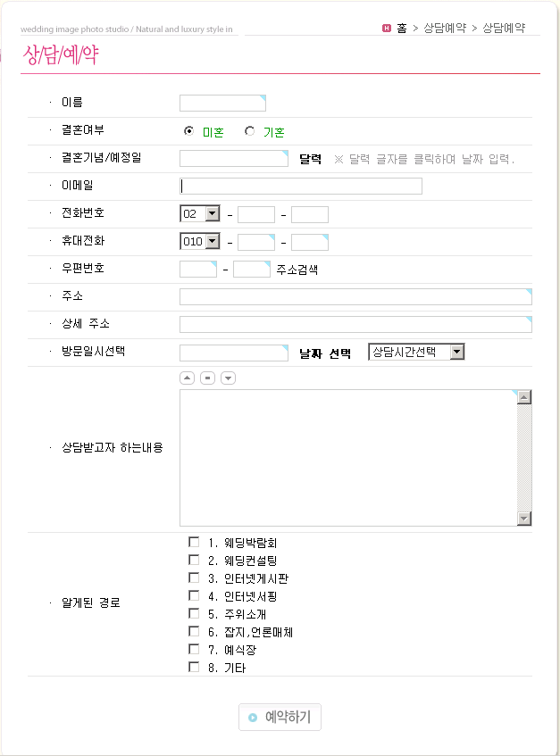The image size is (560, 756).
Task: Click the second 우편번호 postal code field
Action: tap(252, 269)
